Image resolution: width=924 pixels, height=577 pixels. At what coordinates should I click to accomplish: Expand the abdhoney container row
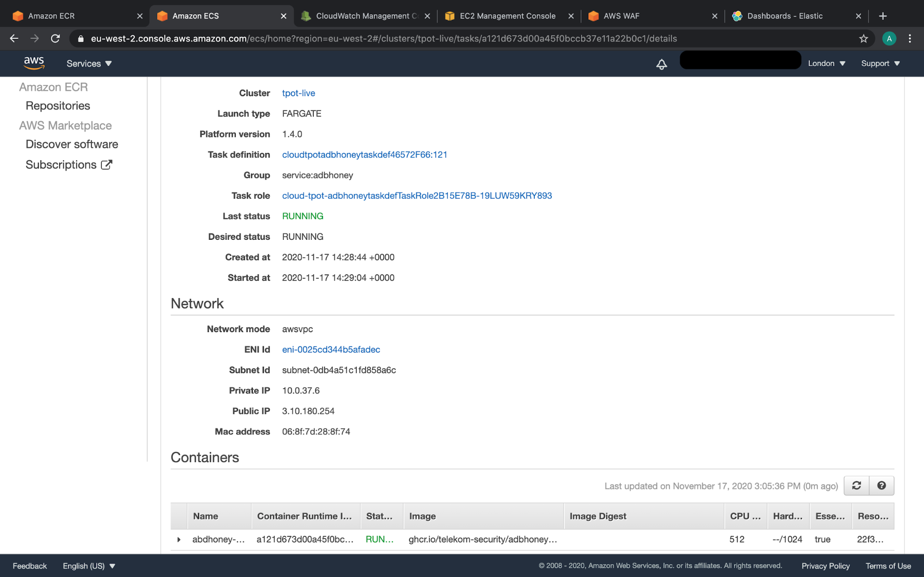179,540
